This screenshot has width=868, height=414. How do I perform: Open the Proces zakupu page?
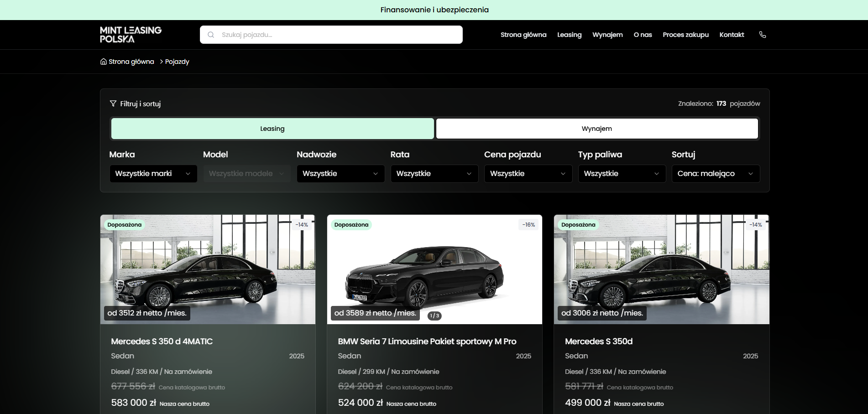point(685,35)
